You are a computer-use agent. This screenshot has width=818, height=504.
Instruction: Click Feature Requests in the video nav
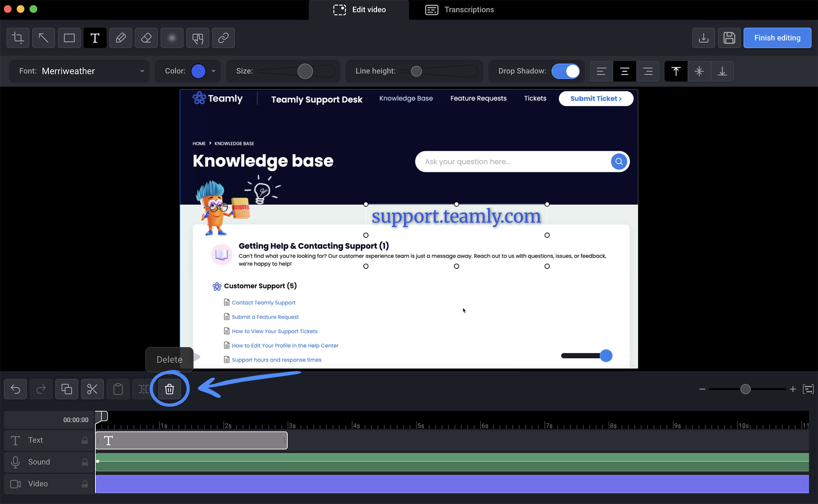478,98
